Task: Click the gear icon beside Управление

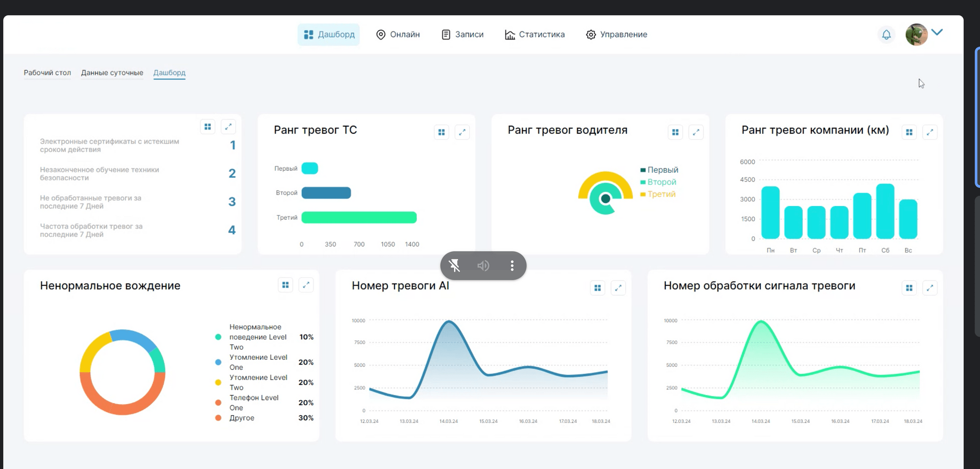Action: pyautogui.click(x=591, y=34)
